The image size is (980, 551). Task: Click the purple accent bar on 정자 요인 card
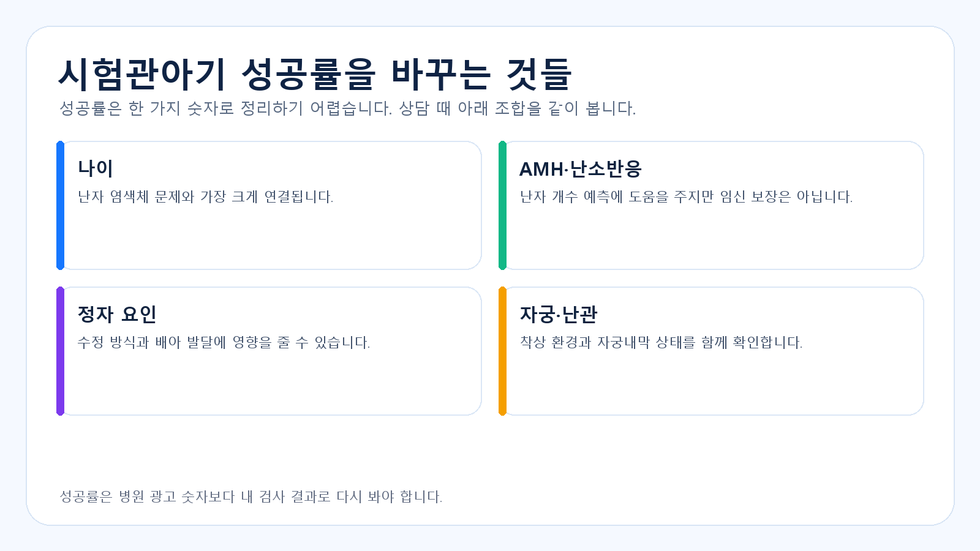tap(60, 351)
